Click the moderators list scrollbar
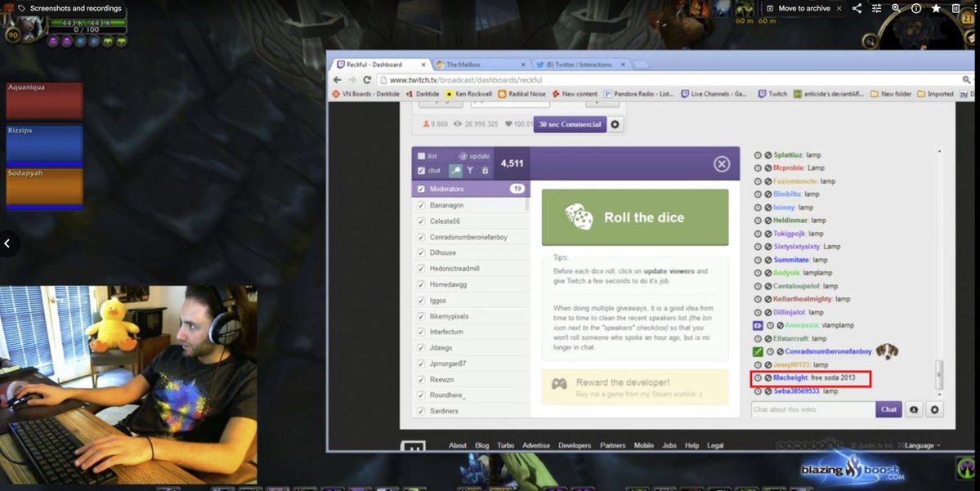980x491 pixels. pyautogui.click(x=527, y=204)
